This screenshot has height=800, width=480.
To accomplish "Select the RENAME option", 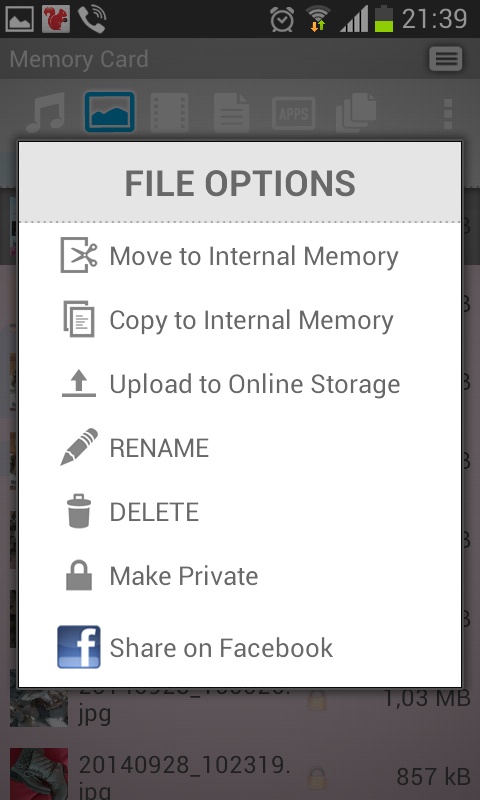I will [x=159, y=448].
